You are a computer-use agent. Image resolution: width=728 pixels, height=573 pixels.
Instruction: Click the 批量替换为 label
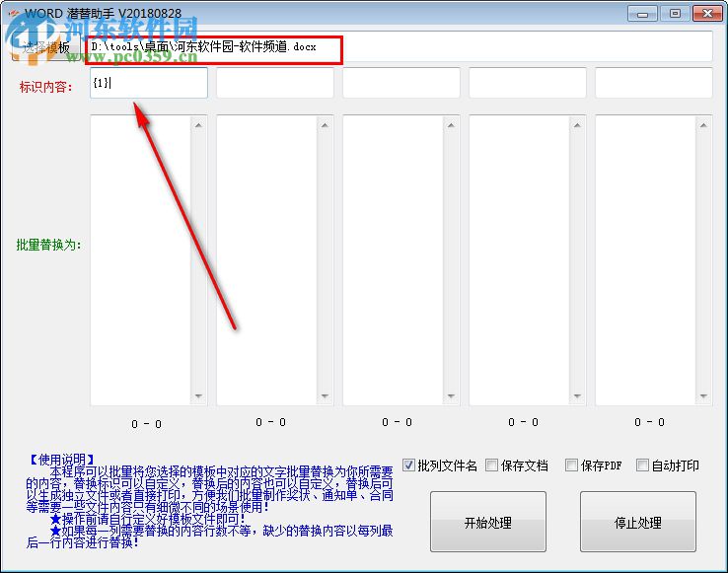point(48,245)
